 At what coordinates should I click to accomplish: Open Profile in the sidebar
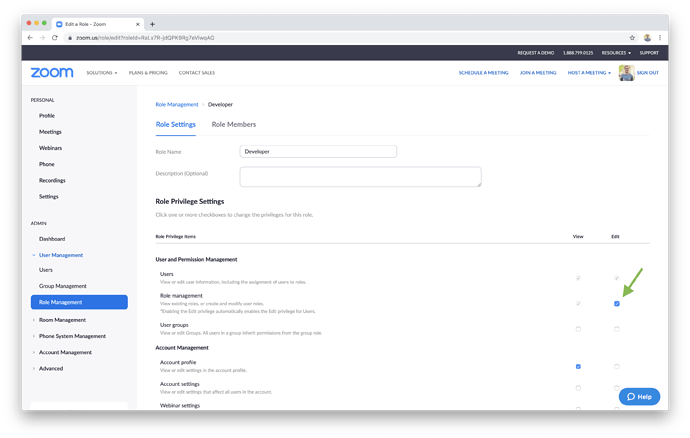[47, 116]
